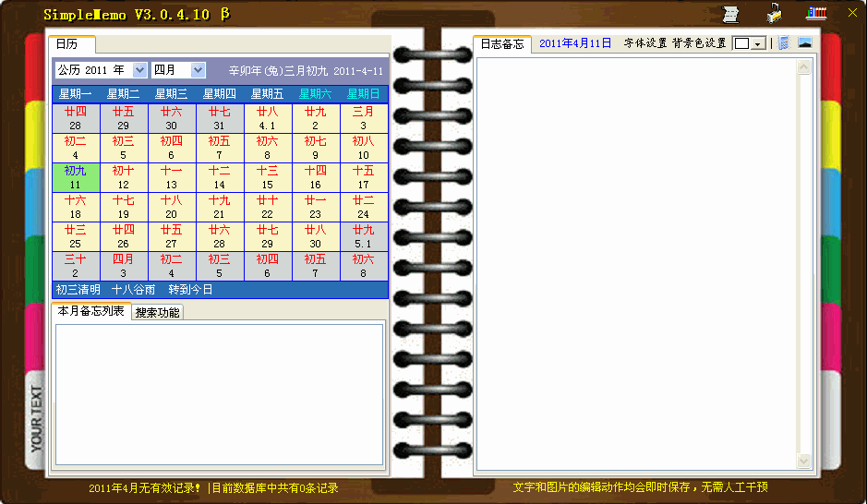Select the 日志备忘 tab

(502, 44)
